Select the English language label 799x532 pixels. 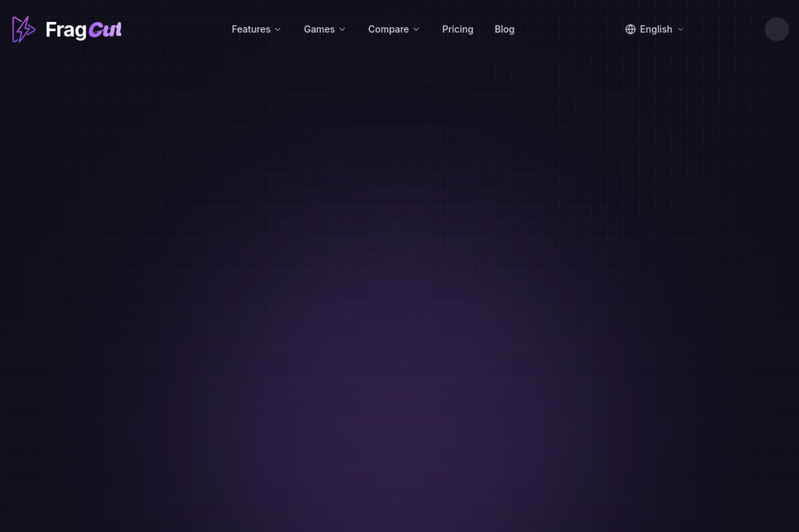pos(656,29)
